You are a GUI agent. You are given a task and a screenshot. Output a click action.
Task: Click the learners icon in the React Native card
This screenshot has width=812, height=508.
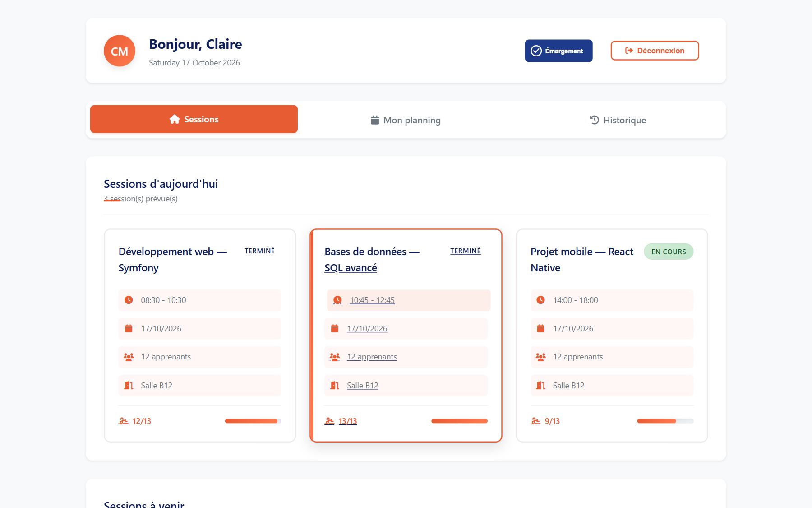(540, 357)
